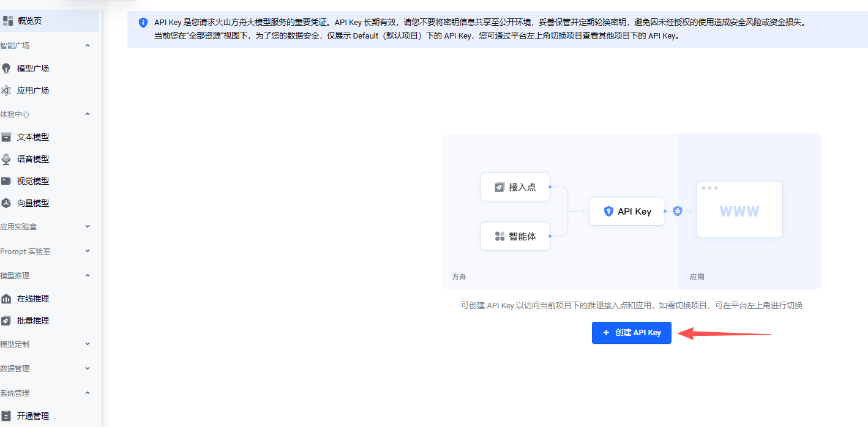Click the 语音模型 microphone icon
Image resolution: width=868 pixels, height=427 pixels.
coord(6,159)
